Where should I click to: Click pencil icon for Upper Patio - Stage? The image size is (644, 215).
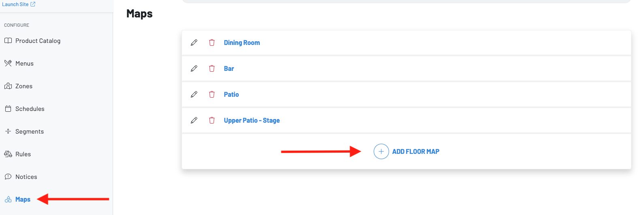194,120
